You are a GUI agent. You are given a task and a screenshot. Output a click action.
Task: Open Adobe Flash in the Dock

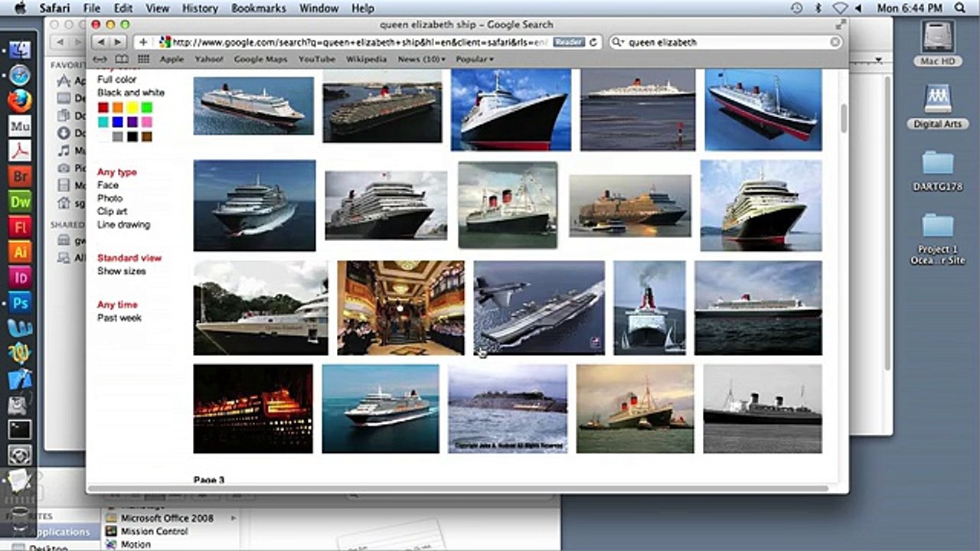(x=20, y=227)
